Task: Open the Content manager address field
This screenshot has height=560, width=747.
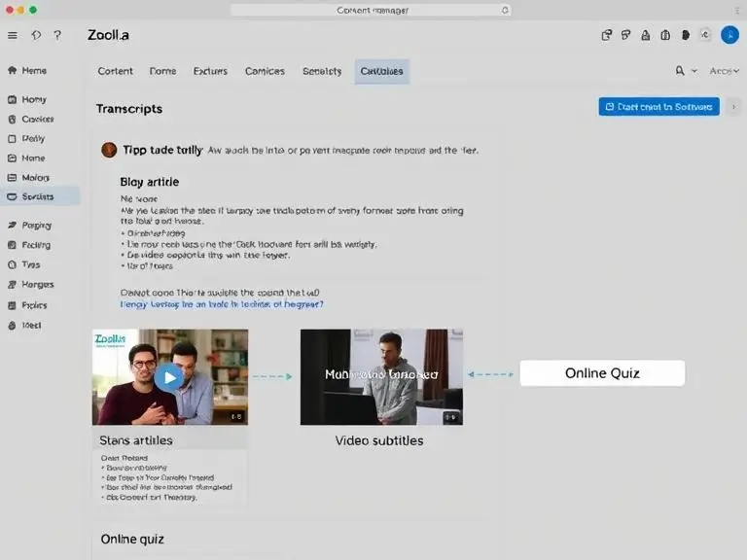Action: 371,10
